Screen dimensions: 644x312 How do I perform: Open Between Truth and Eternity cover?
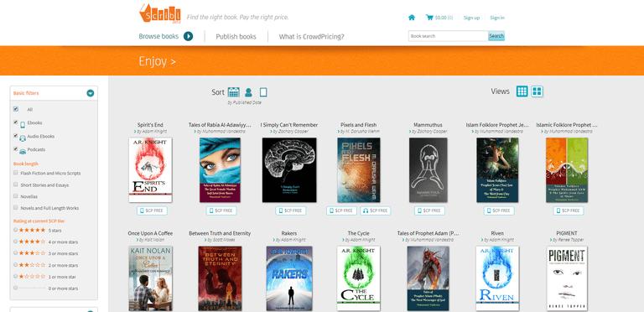click(x=220, y=278)
